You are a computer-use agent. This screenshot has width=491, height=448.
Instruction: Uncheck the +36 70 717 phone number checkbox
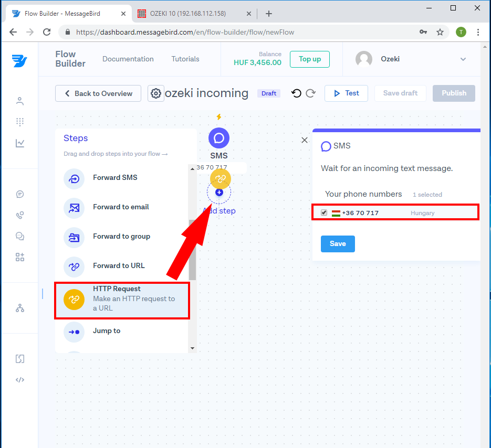pos(324,213)
